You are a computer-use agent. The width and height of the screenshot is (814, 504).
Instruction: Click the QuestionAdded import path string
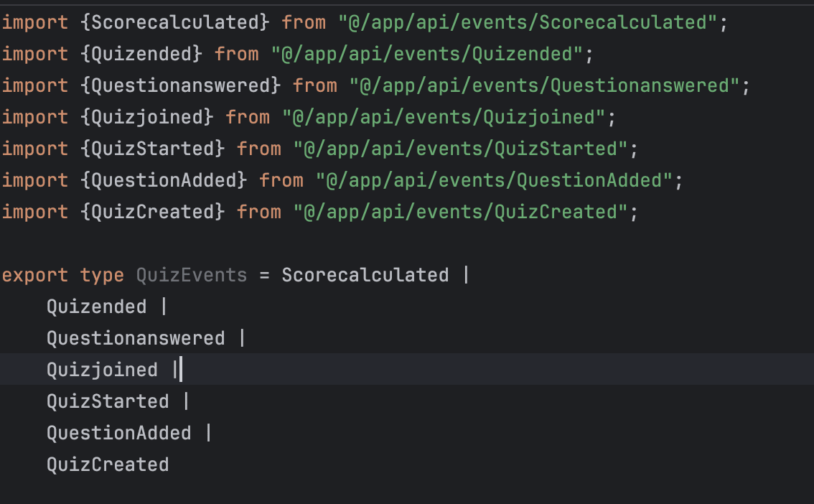493,180
